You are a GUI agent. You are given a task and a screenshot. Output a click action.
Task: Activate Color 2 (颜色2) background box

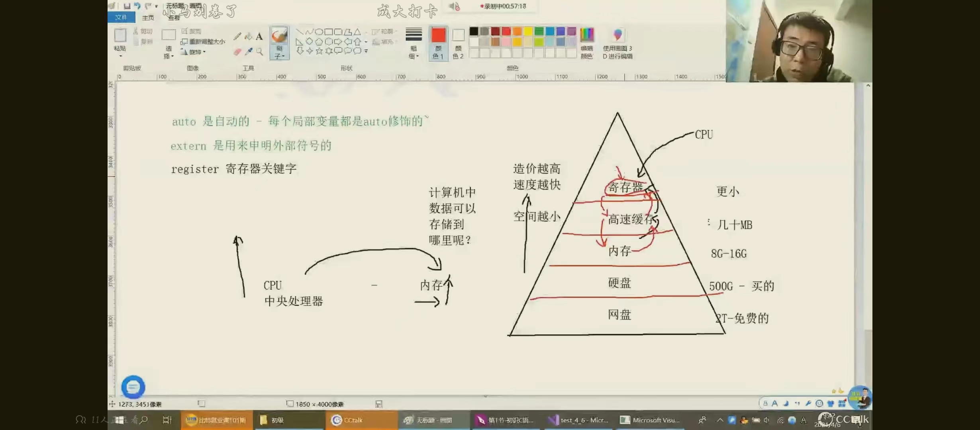click(x=458, y=43)
